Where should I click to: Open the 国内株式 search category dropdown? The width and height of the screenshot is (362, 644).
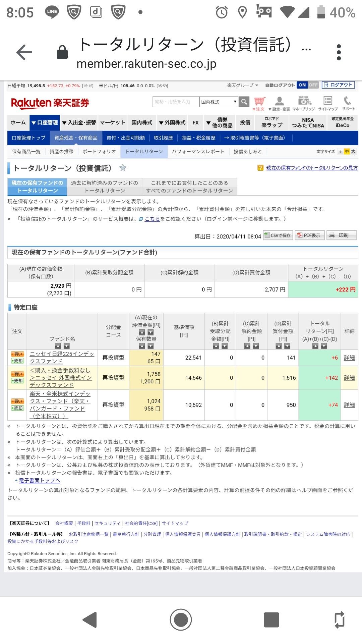coord(219,102)
